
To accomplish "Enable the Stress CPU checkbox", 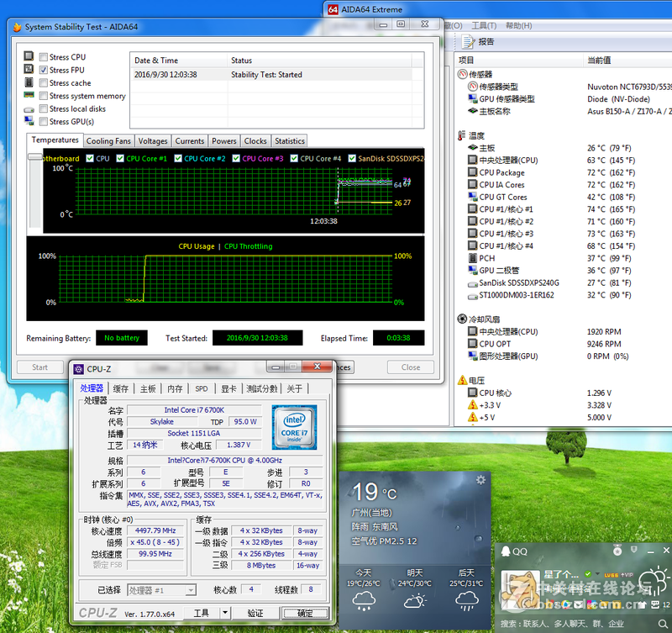I will pos(43,57).
